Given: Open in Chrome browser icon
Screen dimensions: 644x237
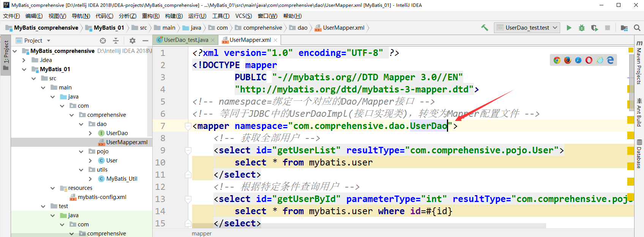Looking at the screenshot, I should tap(557, 60).
